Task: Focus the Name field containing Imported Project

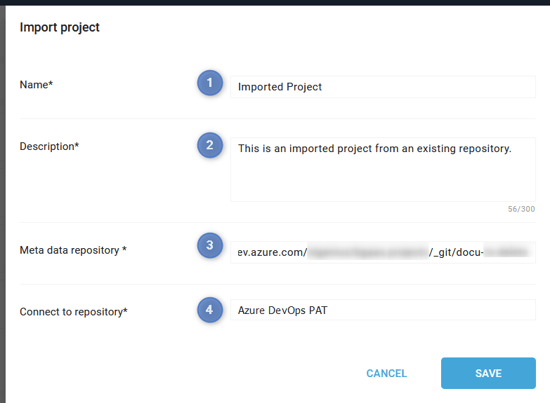Action: tap(383, 87)
